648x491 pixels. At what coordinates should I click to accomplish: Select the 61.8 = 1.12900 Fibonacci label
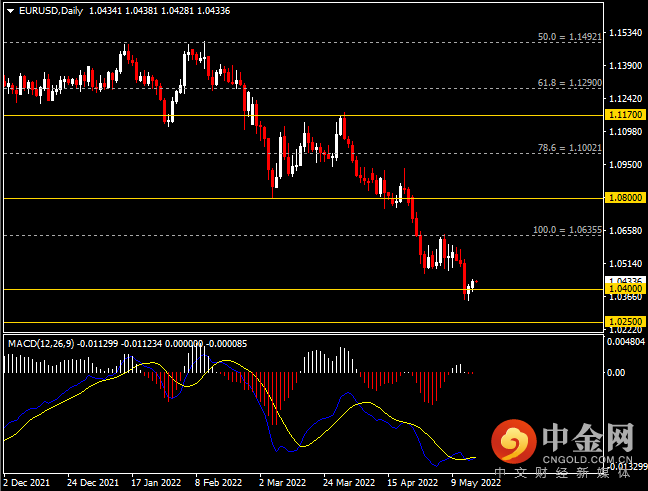point(569,83)
